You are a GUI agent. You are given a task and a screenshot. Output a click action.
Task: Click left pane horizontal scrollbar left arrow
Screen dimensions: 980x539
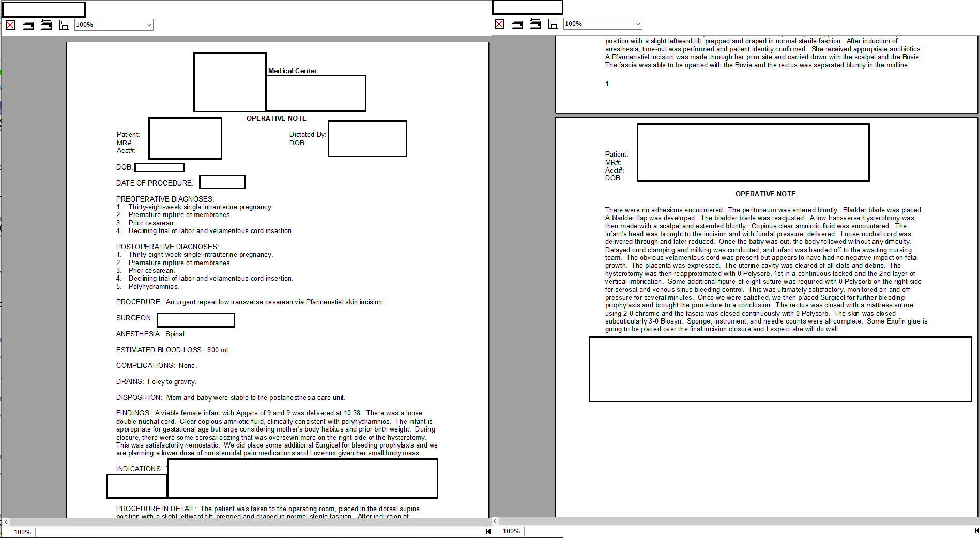click(x=6, y=522)
